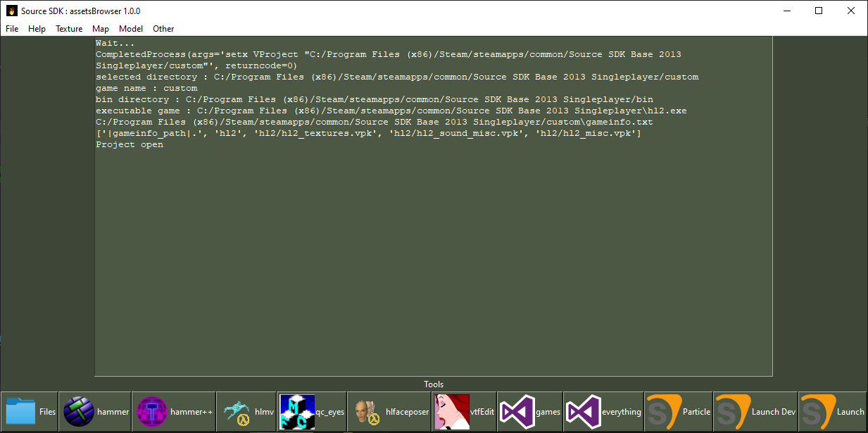This screenshot has height=433, width=868.
Task: Open games Visual Studio solution
Action: tap(530, 412)
